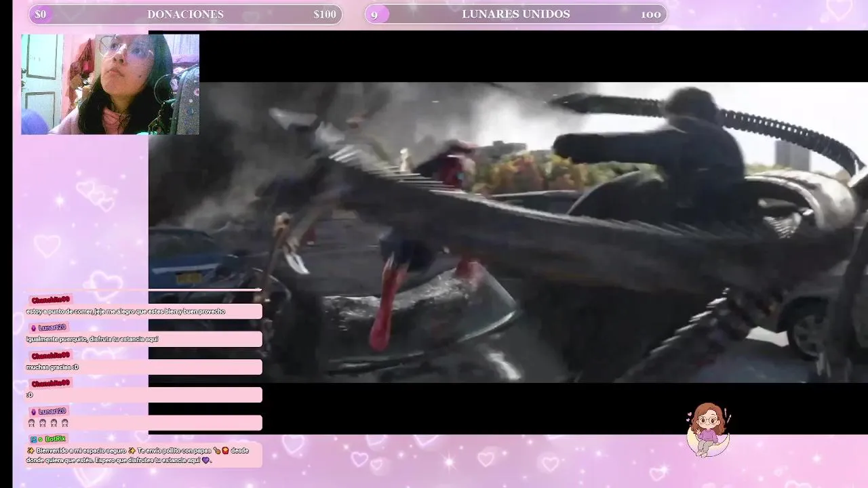Select BotRix message 'Bienvenido a mi espacio seguro'
The height and width of the screenshot is (488, 868).
pyautogui.click(x=143, y=455)
